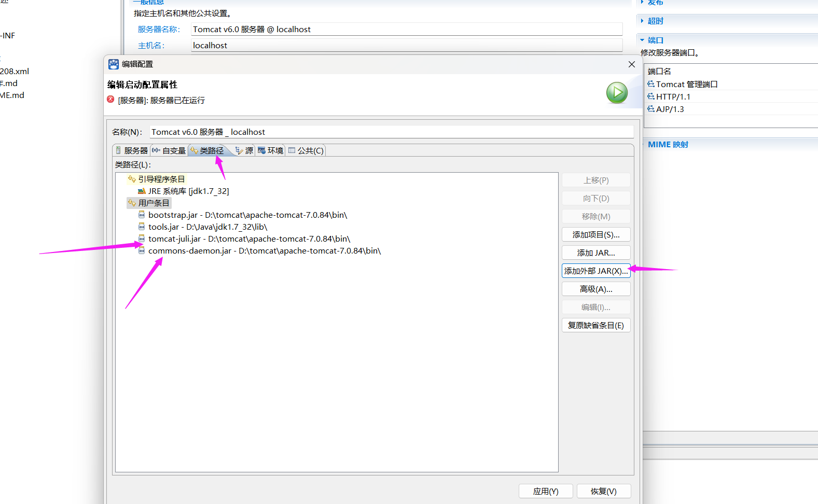Close the 编辑配置 dialog
This screenshot has height=504, width=818.
pyautogui.click(x=632, y=64)
